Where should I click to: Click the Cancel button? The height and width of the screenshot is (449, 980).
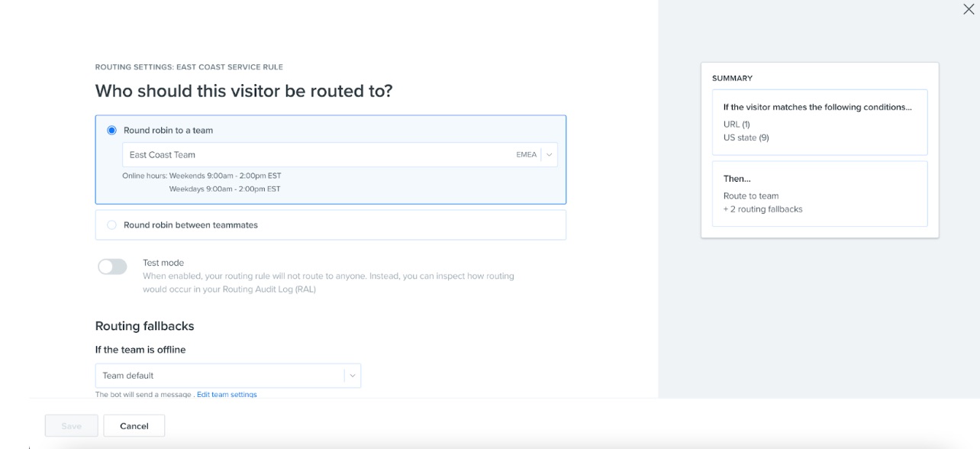point(134,426)
